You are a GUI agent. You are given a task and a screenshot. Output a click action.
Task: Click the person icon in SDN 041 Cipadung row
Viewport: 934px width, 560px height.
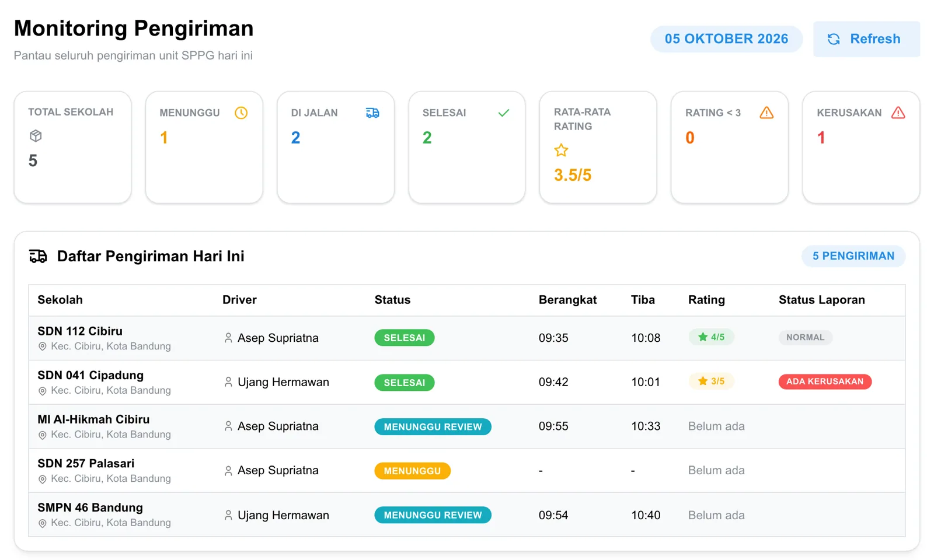(x=228, y=382)
